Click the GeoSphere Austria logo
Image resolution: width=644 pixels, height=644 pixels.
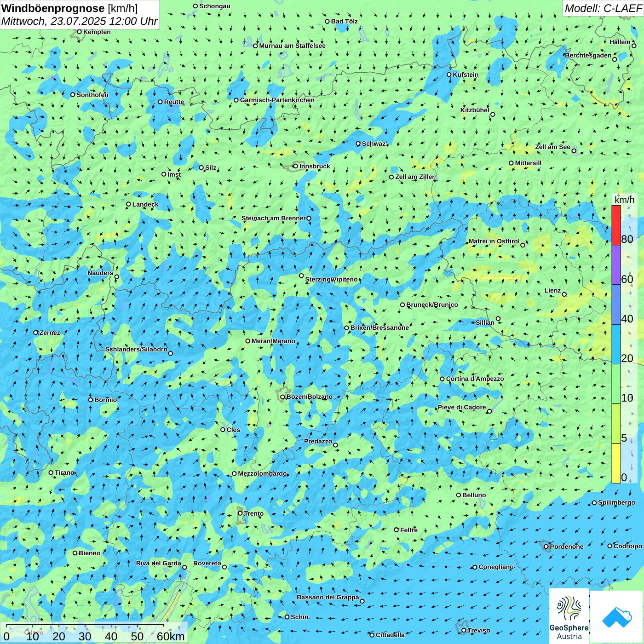(569, 616)
